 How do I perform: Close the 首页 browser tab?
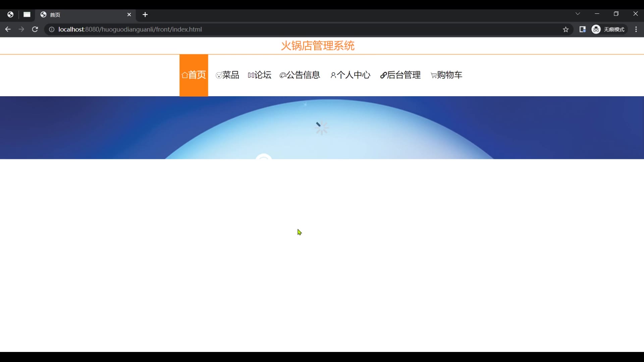129,15
